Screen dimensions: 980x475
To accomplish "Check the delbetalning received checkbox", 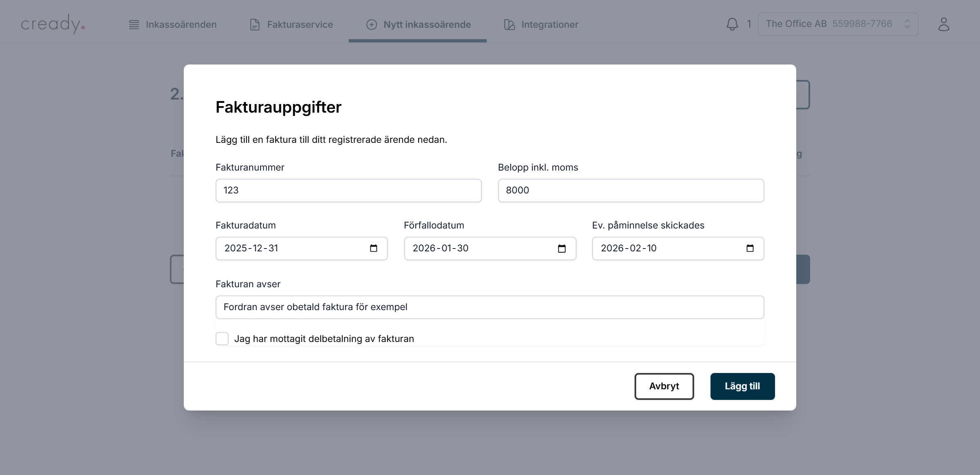I will 222,339.
